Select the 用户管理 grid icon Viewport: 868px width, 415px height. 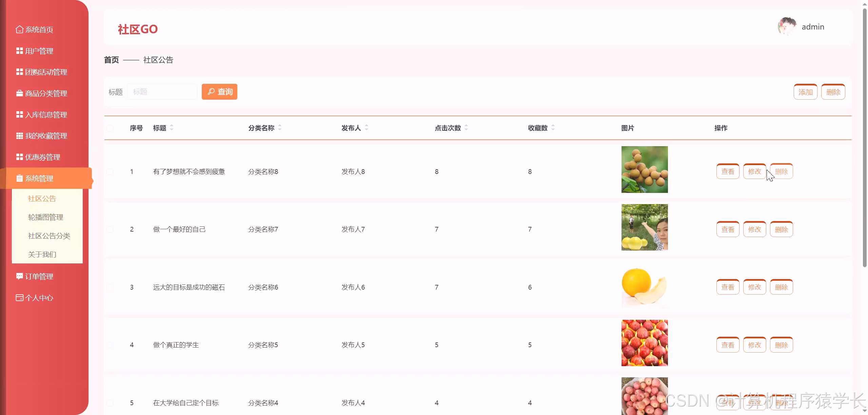pos(19,51)
